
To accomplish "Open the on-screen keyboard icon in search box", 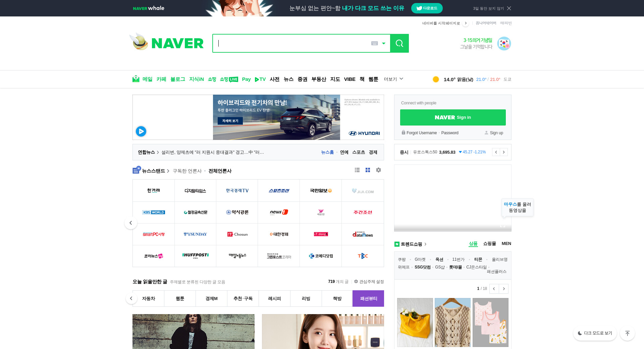I will pos(374,43).
